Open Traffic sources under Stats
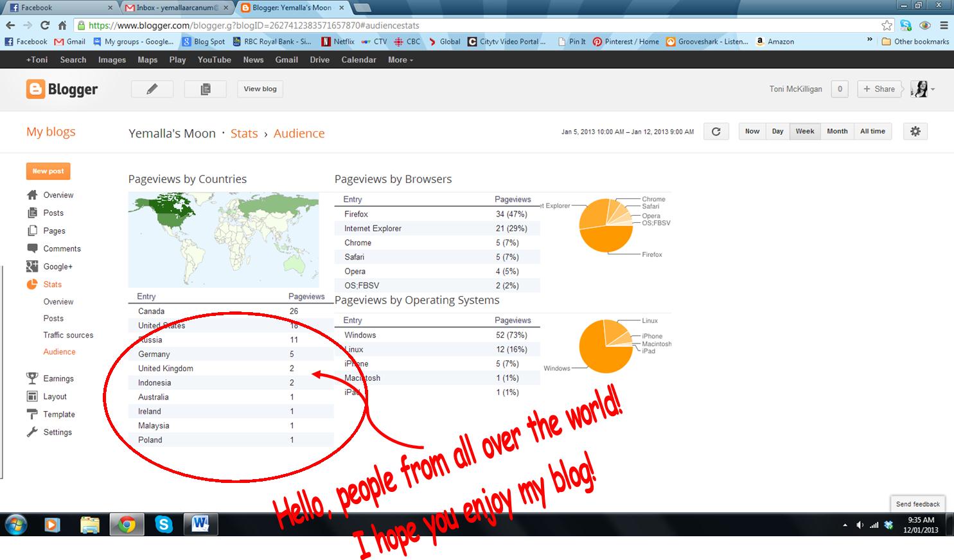 [x=68, y=335]
